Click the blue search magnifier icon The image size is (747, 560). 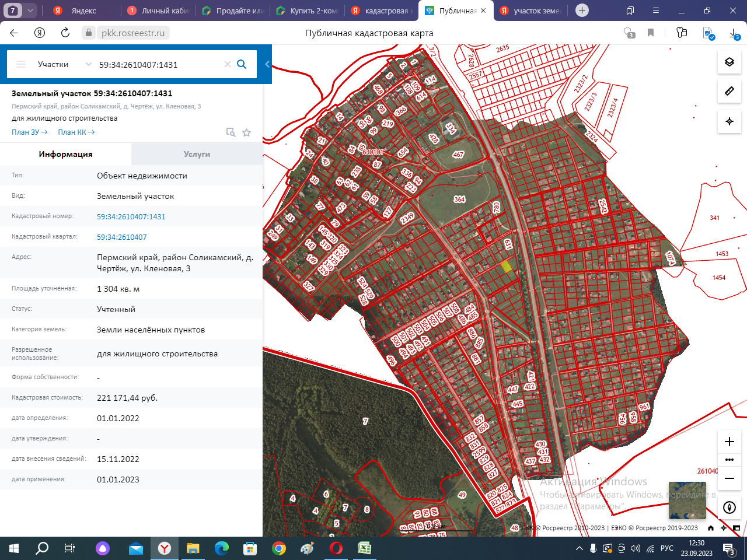pyautogui.click(x=242, y=64)
